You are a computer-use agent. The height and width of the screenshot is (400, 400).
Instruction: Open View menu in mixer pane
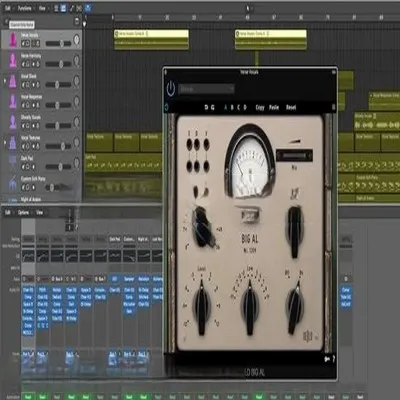coord(40,212)
